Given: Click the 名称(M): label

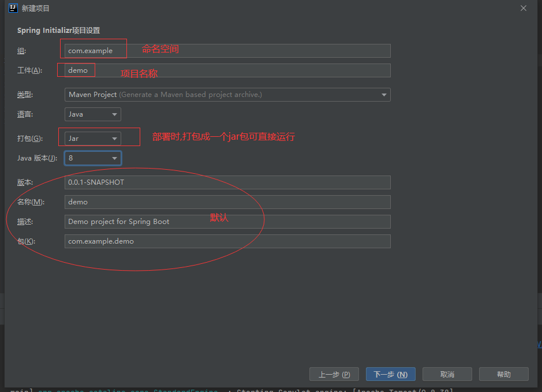Looking at the screenshot, I should point(31,202).
